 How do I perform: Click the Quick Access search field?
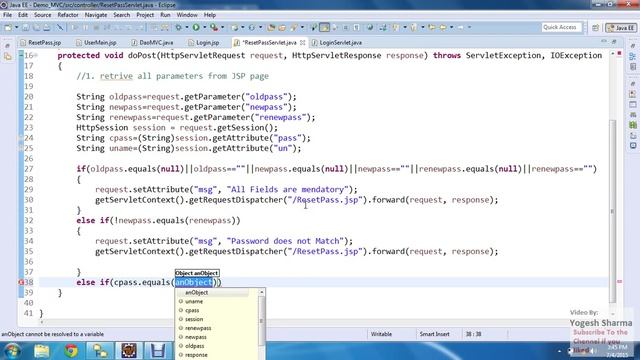(561, 27)
